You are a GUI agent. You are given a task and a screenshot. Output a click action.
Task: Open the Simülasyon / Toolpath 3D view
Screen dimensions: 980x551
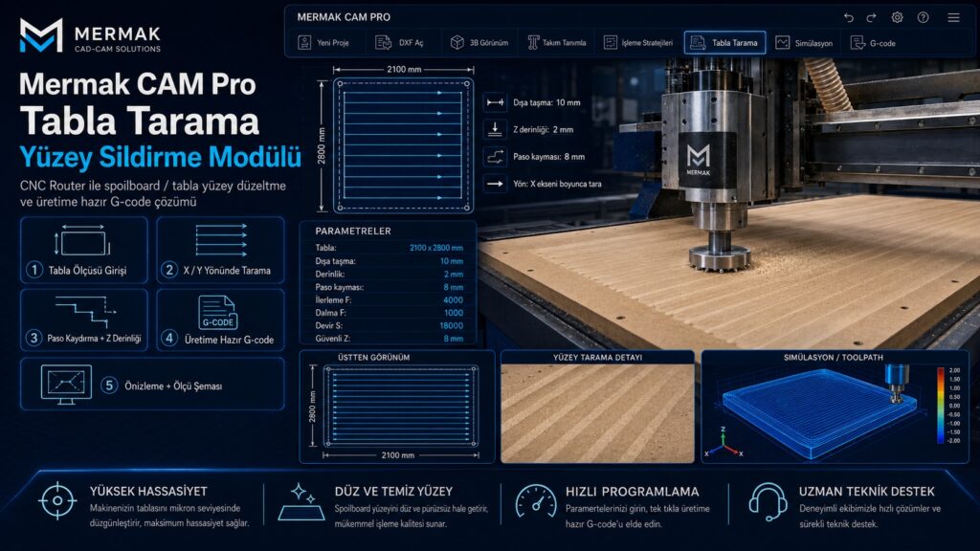point(835,407)
